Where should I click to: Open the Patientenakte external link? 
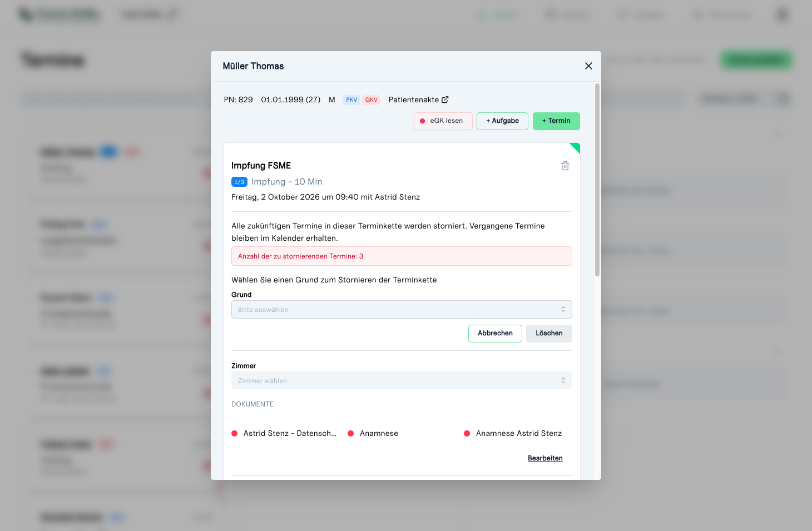(418, 100)
